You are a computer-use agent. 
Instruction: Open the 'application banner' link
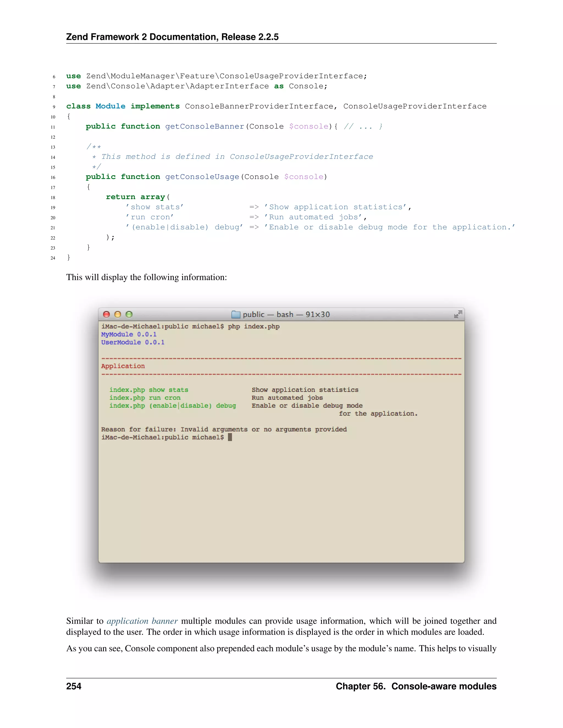pos(142,621)
